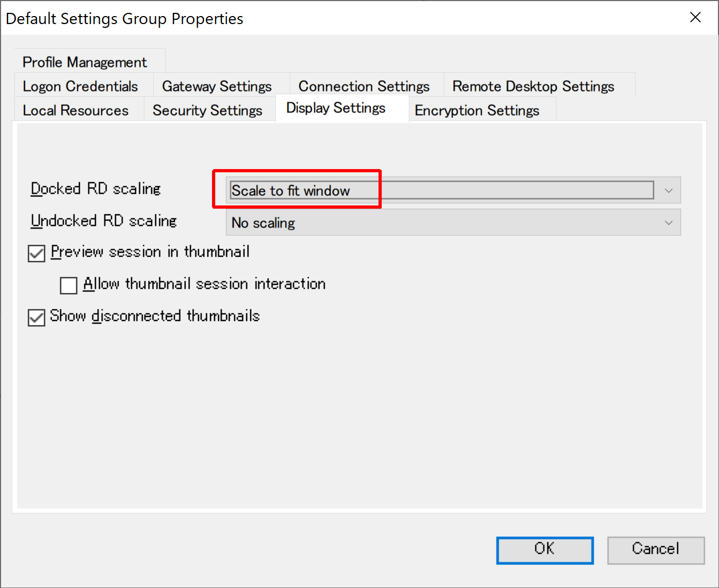The width and height of the screenshot is (719, 588).
Task: Click Cancel to discard changes
Action: [656, 550]
